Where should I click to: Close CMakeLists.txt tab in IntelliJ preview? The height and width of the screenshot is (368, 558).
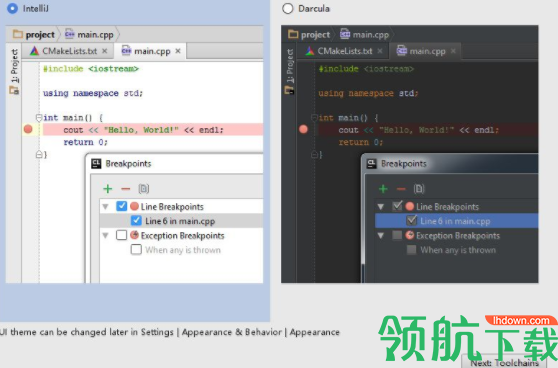(x=104, y=51)
